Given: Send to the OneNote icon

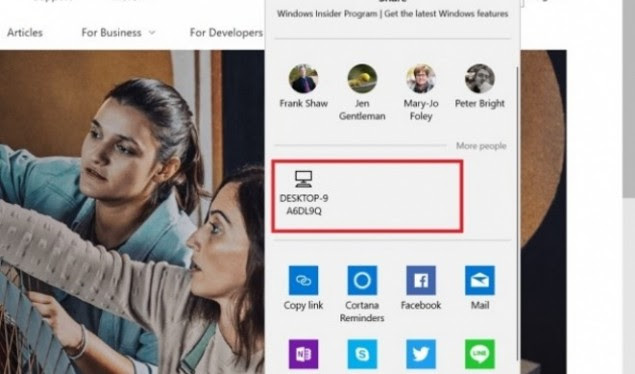Looking at the screenshot, I should click(303, 354).
